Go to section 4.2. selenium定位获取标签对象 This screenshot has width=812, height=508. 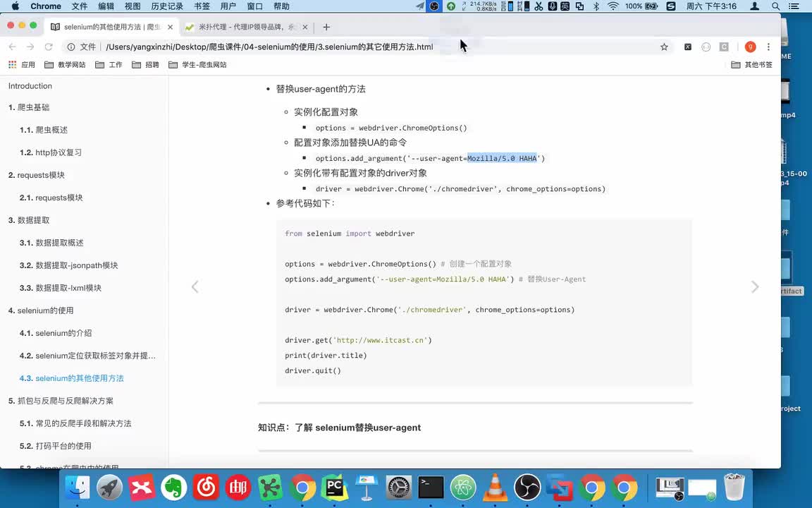[x=87, y=356]
